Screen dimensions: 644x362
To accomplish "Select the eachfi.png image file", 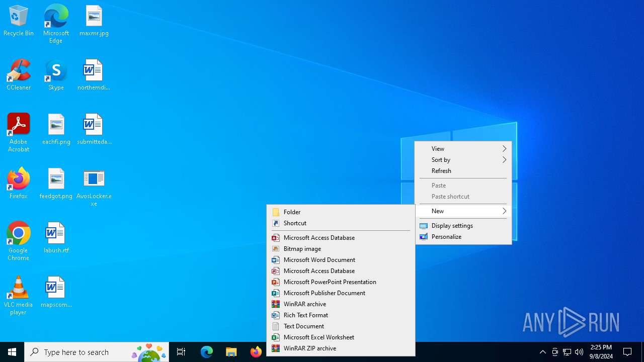I will [56, 130].
